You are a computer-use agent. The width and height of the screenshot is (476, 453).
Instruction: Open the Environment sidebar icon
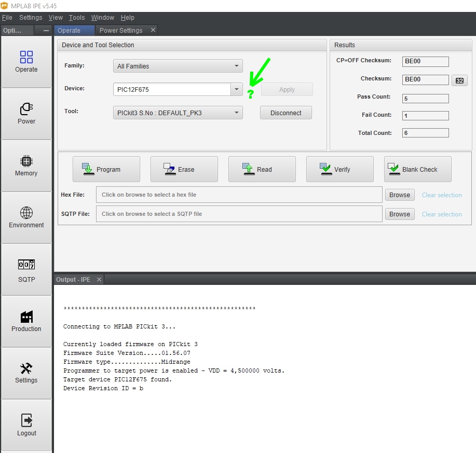click(26, 217)
